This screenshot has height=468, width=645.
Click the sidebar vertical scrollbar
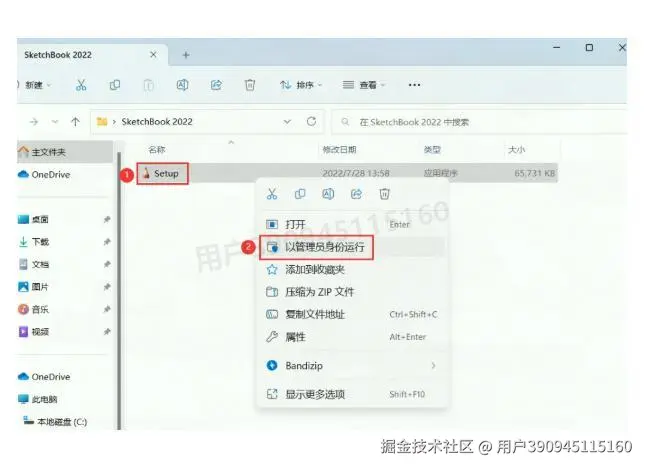[119, 291]
